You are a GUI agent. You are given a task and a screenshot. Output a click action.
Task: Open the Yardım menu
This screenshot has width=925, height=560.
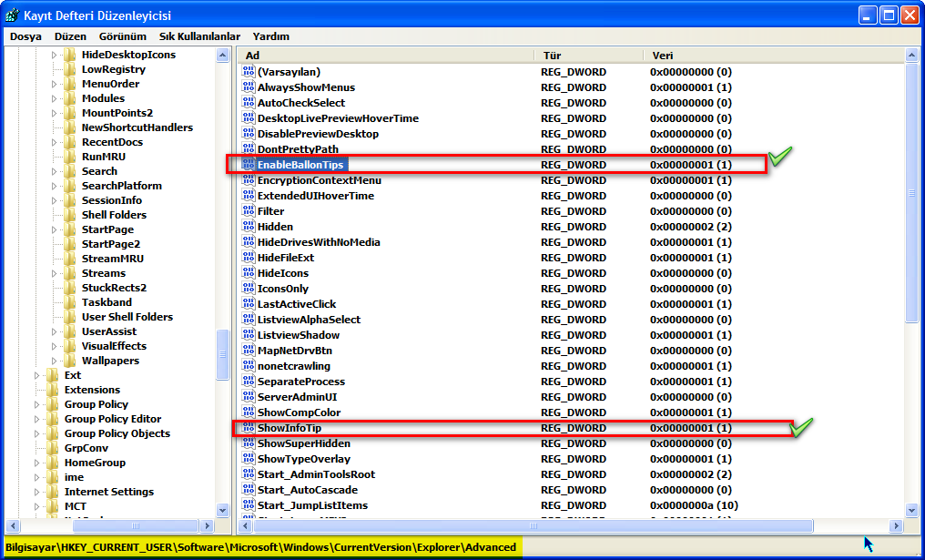[270, 36]
